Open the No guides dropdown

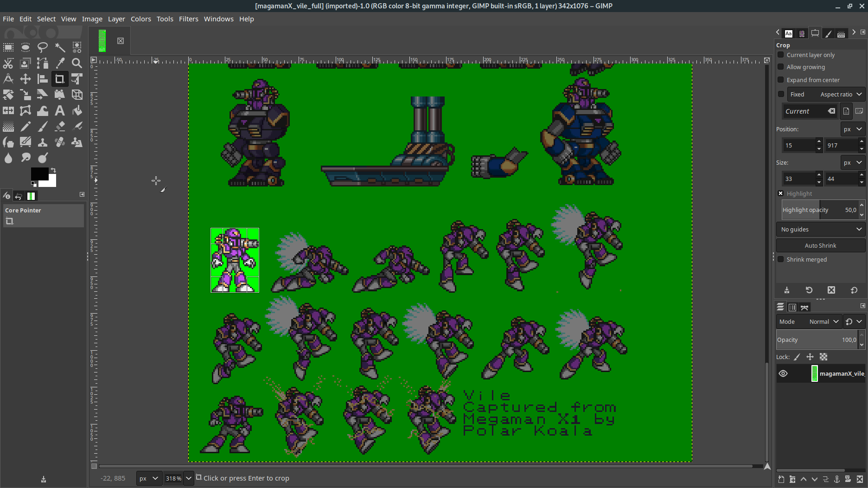[820, 229]
